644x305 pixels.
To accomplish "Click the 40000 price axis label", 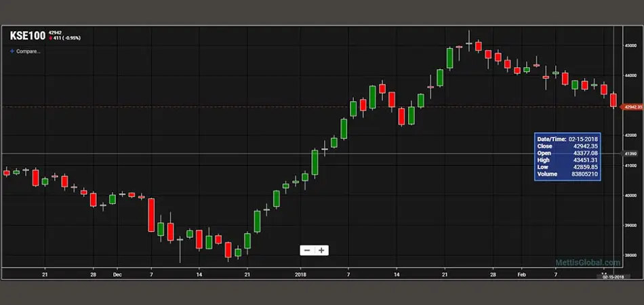I will [631, 195].
